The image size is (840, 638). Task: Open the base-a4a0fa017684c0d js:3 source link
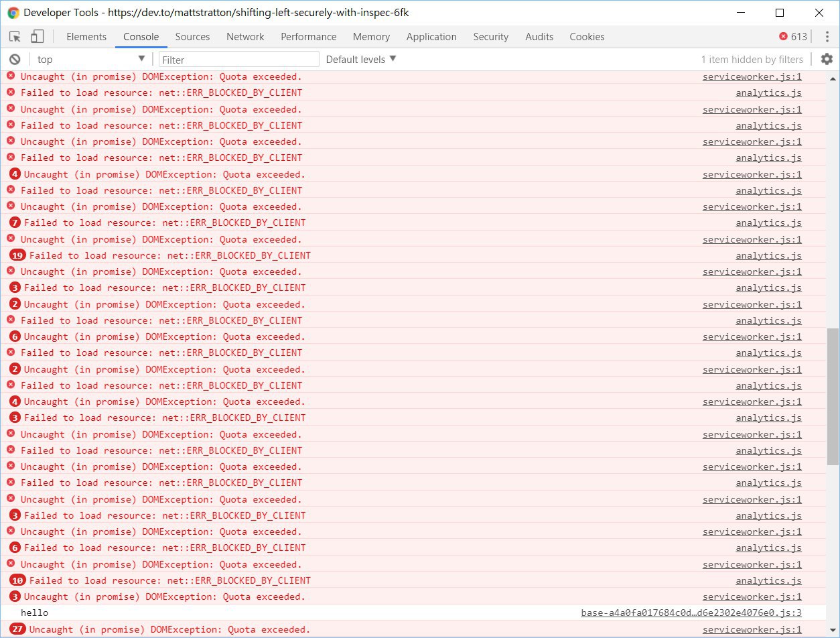click(x=691, y=613)
